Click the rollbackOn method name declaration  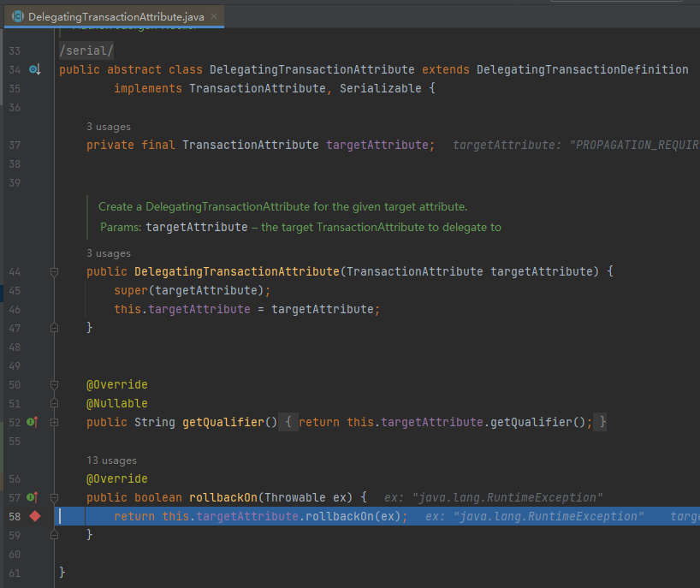tap(223, 497)
